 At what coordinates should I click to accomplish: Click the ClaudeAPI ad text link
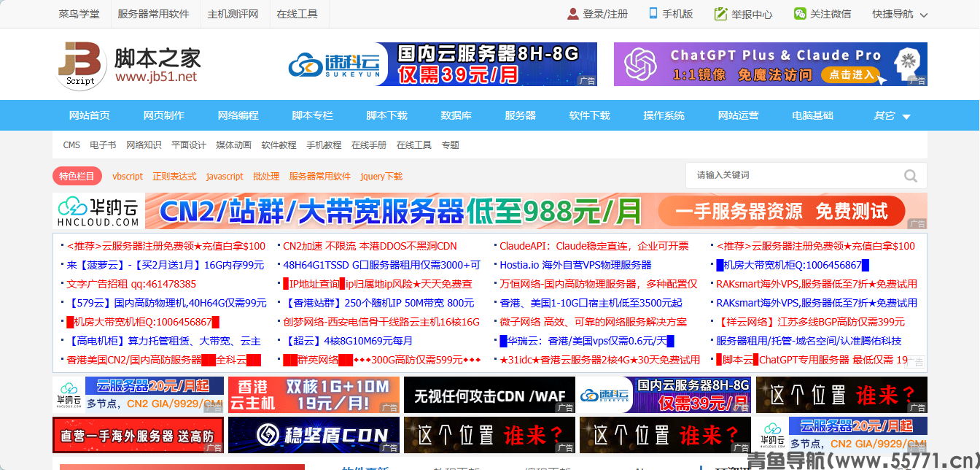click(594, 246)
